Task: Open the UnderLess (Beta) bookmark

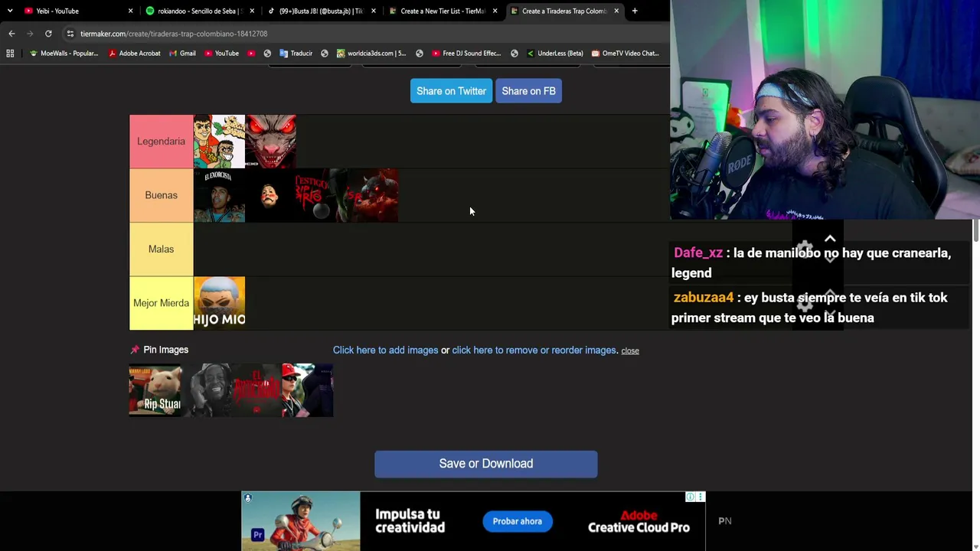Action: [x=555, y=54]
